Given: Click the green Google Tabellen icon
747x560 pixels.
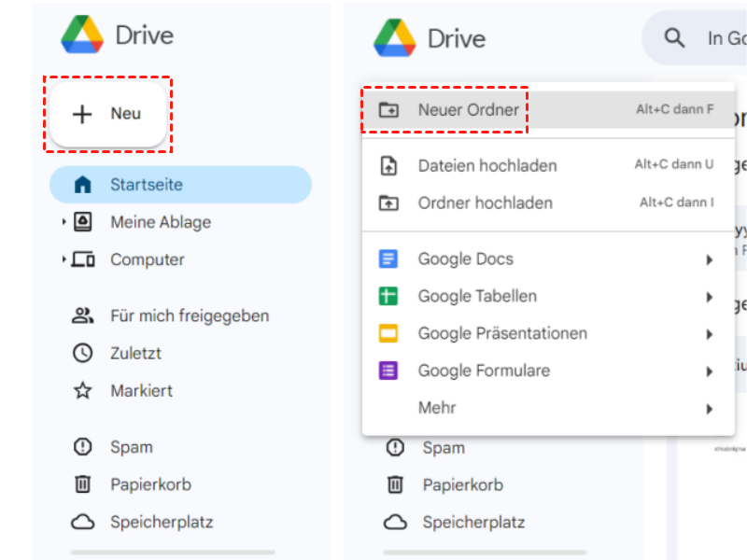Looking at the screenshot, I should (x=388, y=296).
